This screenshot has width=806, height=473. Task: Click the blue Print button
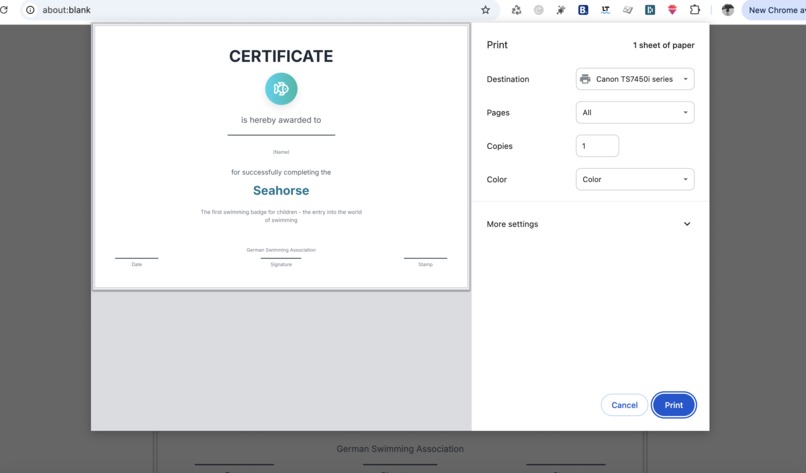pyautogui.click(x=673, y=405)
